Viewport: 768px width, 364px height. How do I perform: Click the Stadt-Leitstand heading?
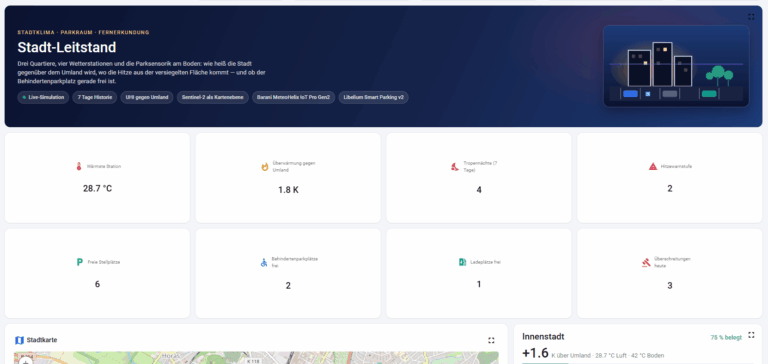(x=67, y=48)
